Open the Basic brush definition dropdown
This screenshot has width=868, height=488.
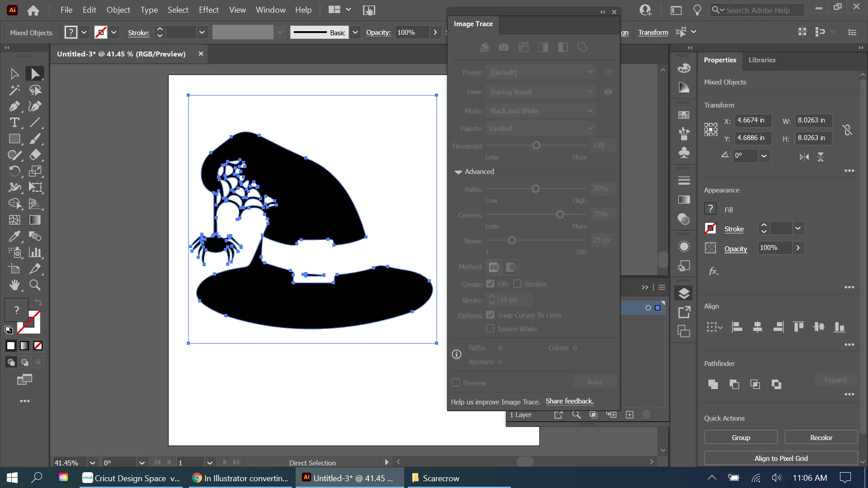pyautogui.click(x=355, y=32)
